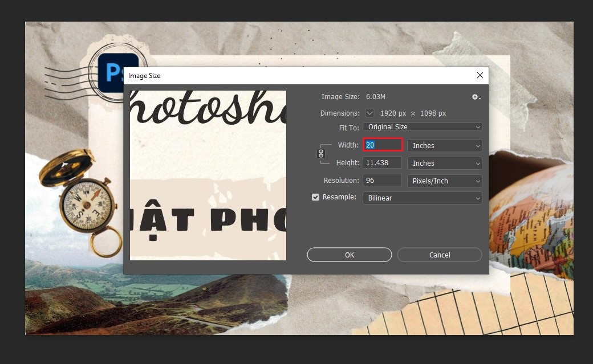Click the Fit To label text
The height and width of the screenshot is (364, 593).
(x=349, y=128)
